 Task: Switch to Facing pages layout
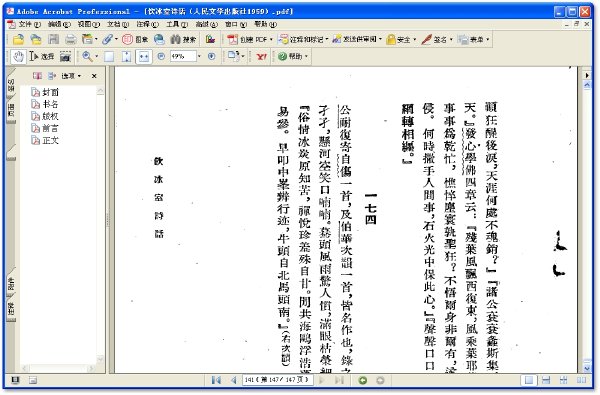(x=581, y=380)
